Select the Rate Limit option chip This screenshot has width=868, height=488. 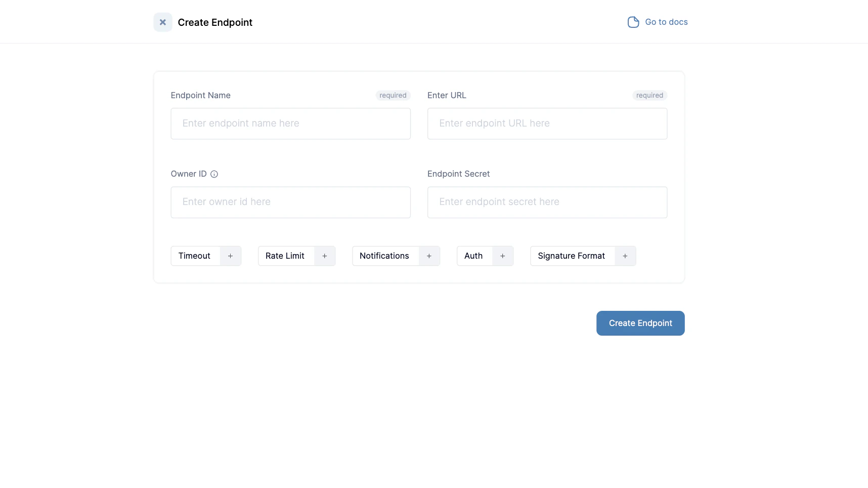[285, 256]
